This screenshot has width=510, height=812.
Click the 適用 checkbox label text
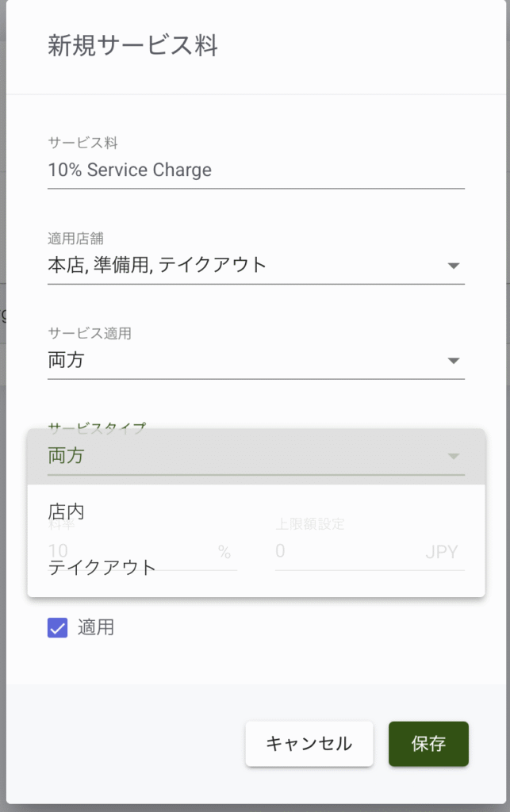tap(96, 628)
